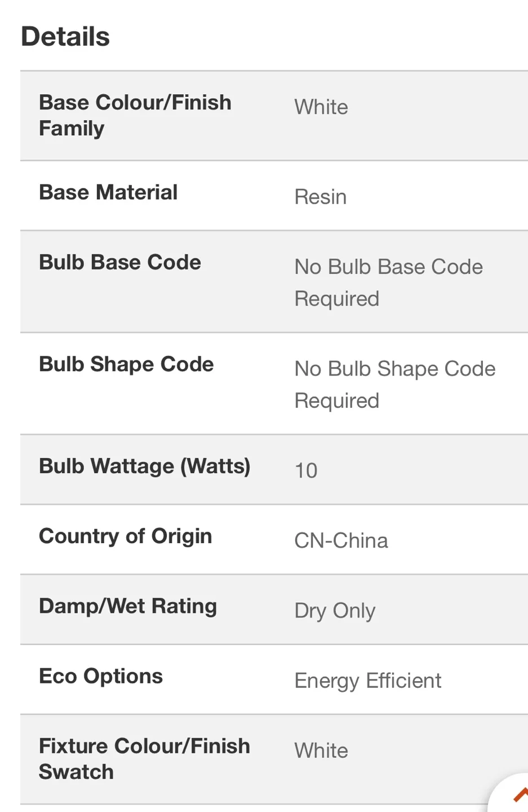528x812 pixels.
Task: Click the Eco Options label
Action: tap(101, 676)
